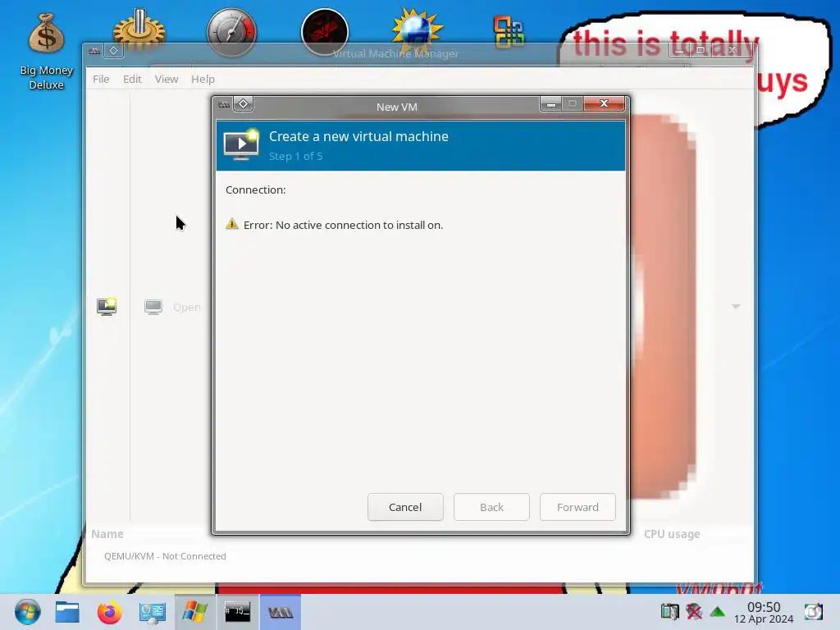Click the 'Step 1 of 5' text

point(295,156)
